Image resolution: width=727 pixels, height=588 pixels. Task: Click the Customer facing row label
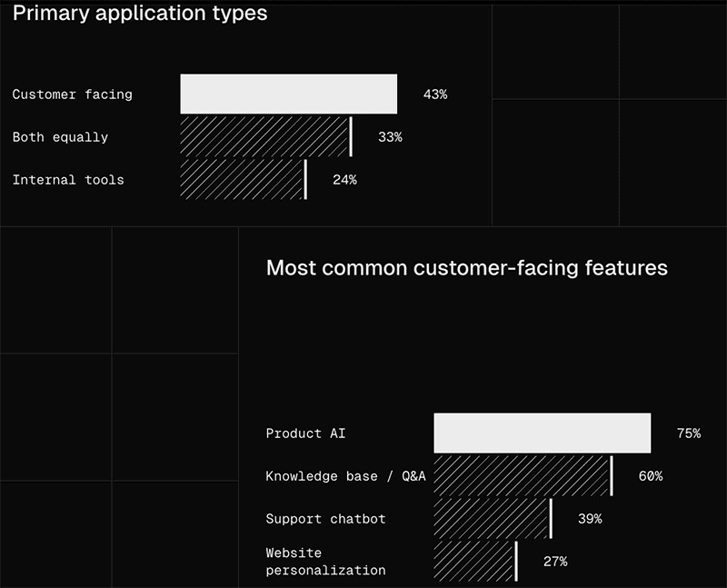[73, 95]
